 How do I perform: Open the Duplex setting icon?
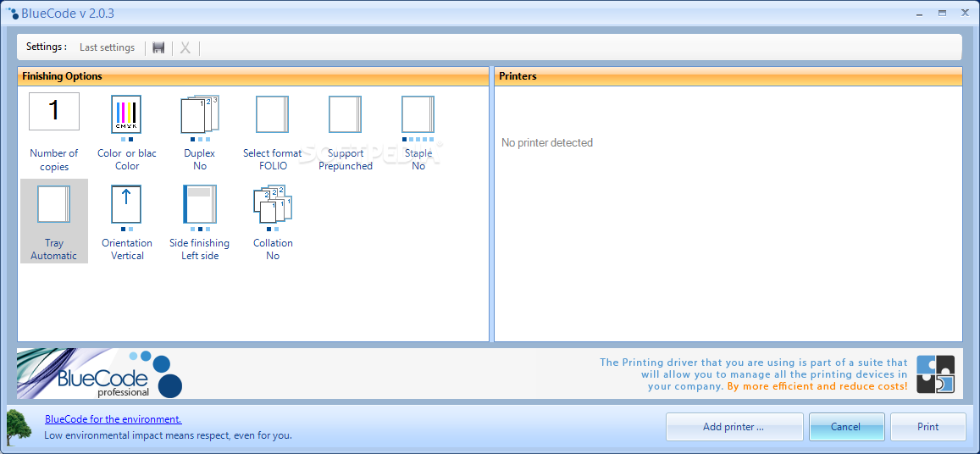200,114
